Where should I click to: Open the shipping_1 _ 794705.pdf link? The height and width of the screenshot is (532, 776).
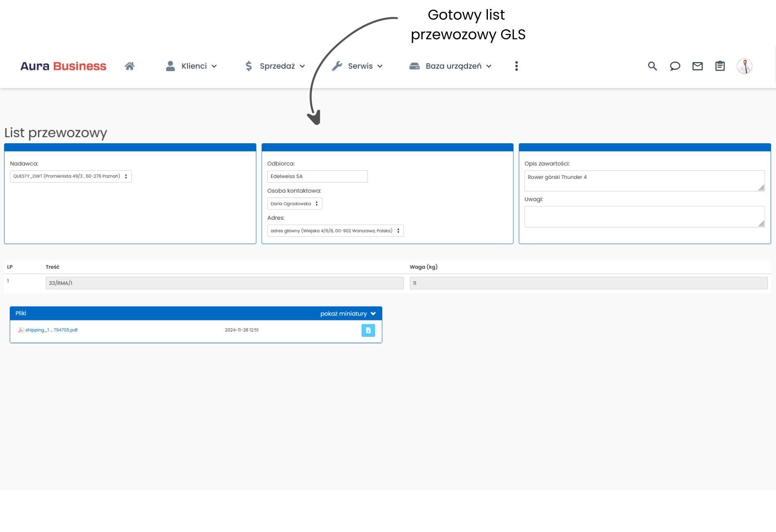point(51,330)
